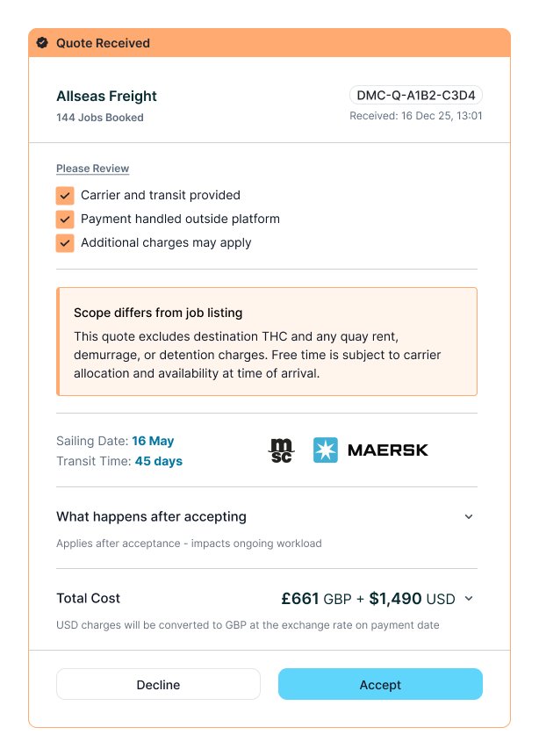Click the Scope differs from job listing alert

267,342
